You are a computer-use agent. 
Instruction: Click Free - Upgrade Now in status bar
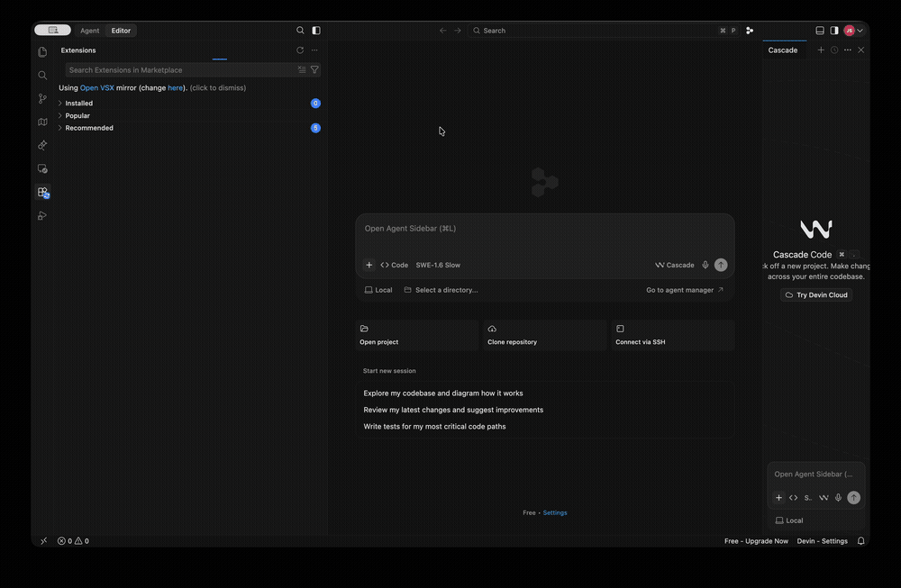[756, 541]
